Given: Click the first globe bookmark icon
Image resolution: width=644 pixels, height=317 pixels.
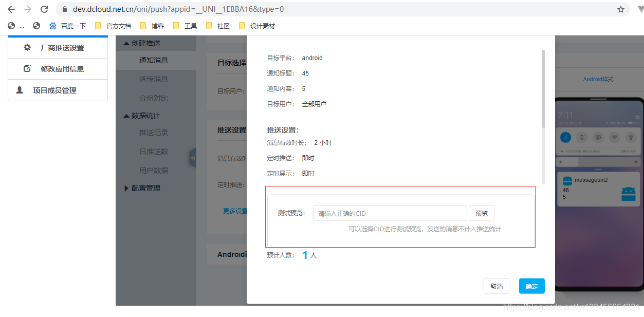Looking at the screenshot, I should pos(11,26).
